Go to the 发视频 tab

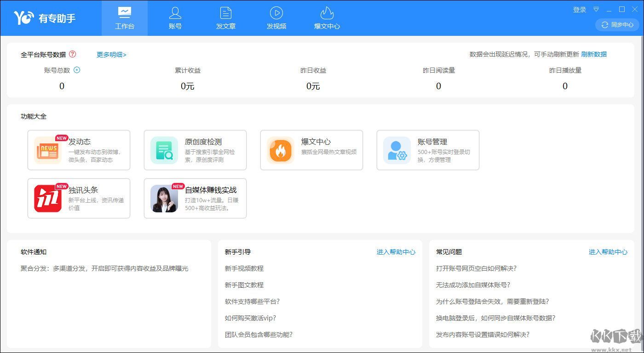point(276,18)
